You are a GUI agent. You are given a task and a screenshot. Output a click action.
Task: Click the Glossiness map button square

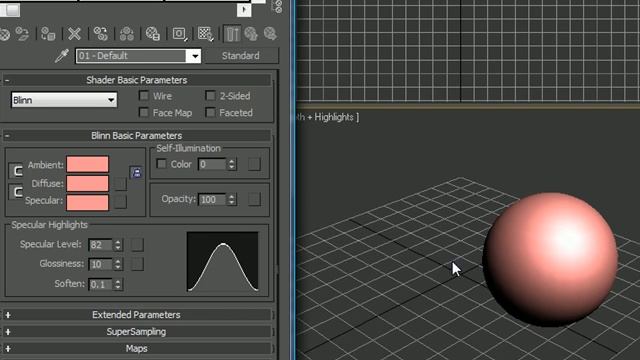pos(137,264)
